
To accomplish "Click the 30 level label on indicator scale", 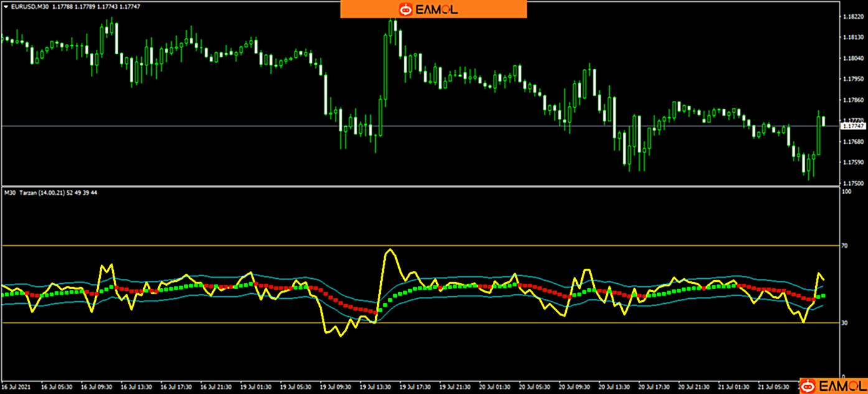I will pyautogui.click(x=844, y=323).
